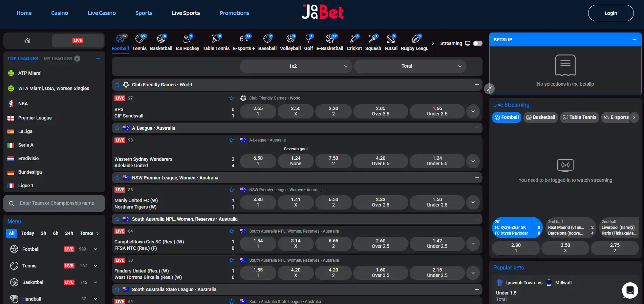Bet 6.50 on Western Sydney Wanderers win
644x304 pixels.
[x=258, y=161]
